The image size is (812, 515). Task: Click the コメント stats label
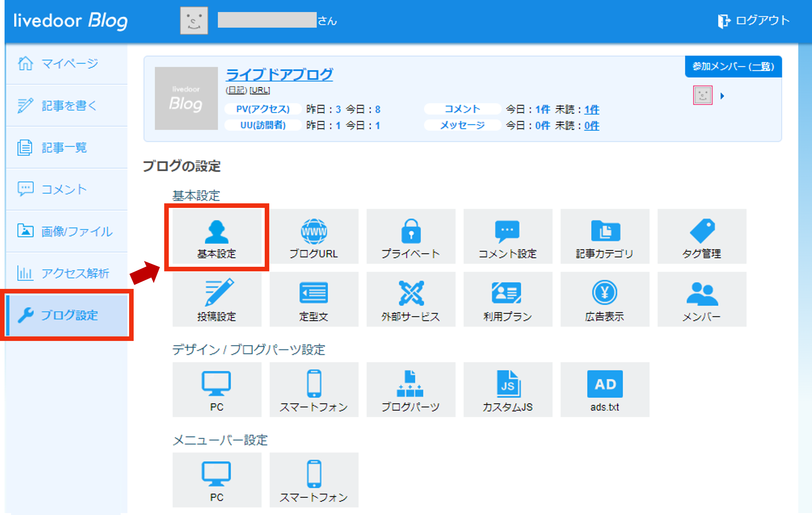pyautogui.click(x=463, y=109)
